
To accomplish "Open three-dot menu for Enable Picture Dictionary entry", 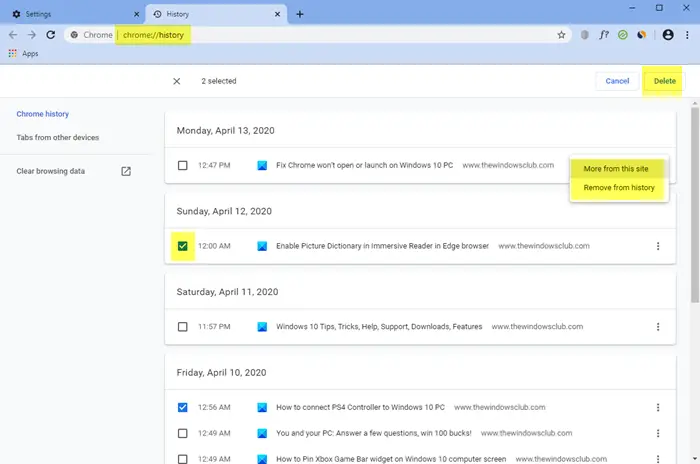I will point(658,246).
